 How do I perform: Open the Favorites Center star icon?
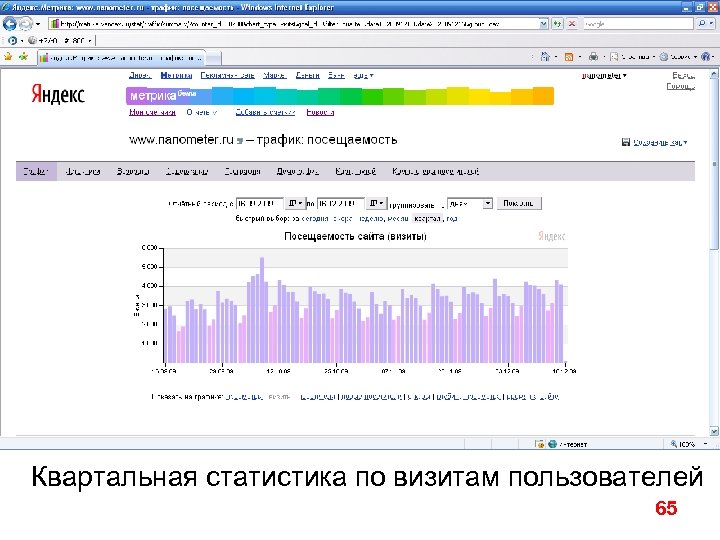coord(8,57)
